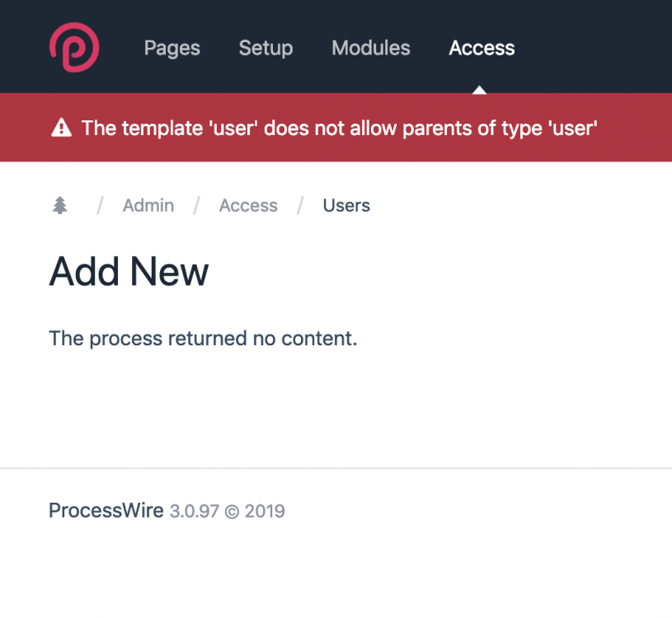Image resolution: width=672 pixels, height=618 pixels.
Task: Click the "template 'user' does not allow" error message
Action: tap(339, 128)
